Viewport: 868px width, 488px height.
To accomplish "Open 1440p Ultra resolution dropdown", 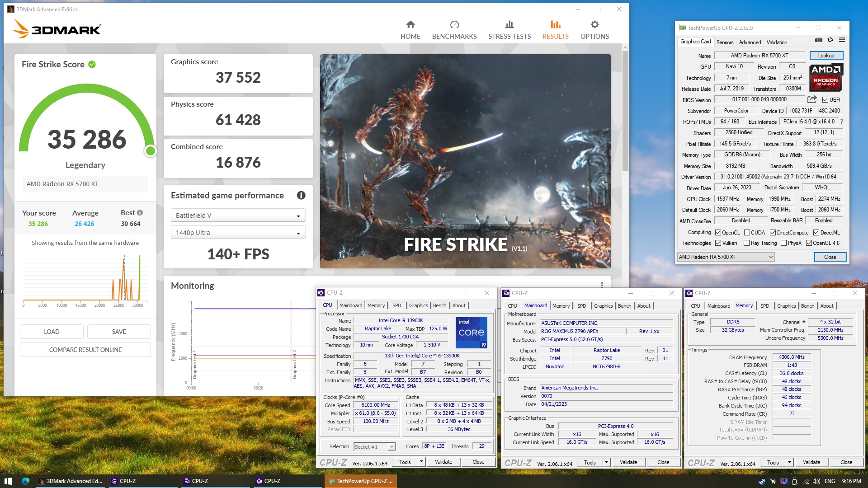I will pyautogui.click(x=238, y=233).
